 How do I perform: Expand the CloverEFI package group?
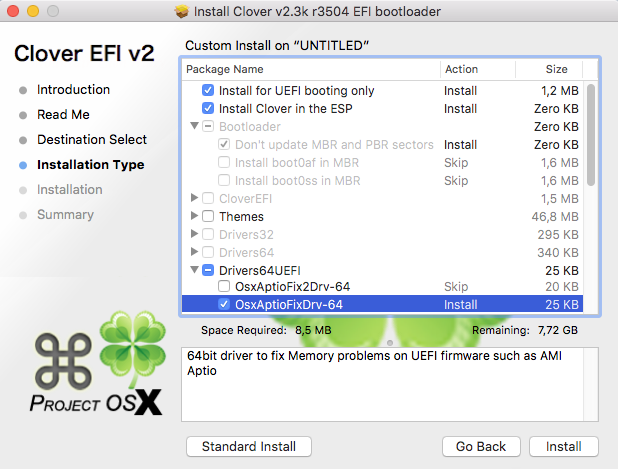[194, 198]
